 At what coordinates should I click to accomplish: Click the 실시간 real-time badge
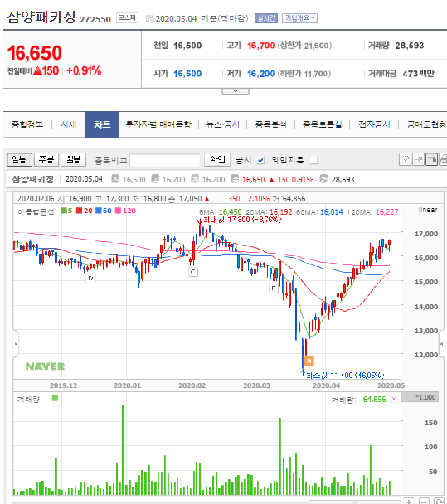click(x=266, y=18)
